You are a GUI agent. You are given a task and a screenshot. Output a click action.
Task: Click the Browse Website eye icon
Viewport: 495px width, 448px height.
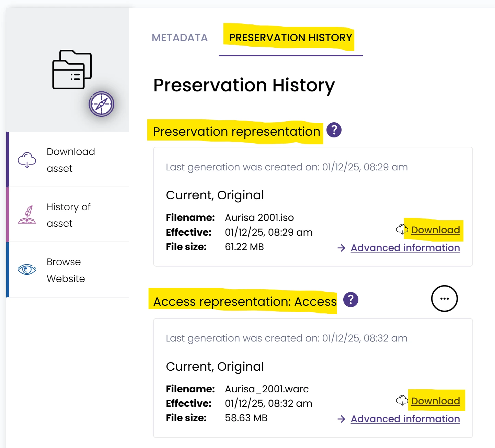point(27,270)
